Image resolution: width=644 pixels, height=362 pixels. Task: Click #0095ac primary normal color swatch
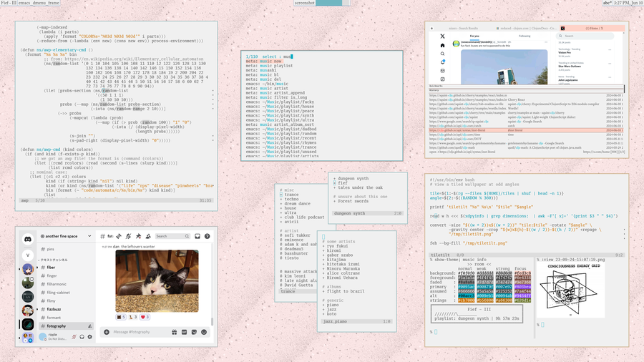click(466, 287)
